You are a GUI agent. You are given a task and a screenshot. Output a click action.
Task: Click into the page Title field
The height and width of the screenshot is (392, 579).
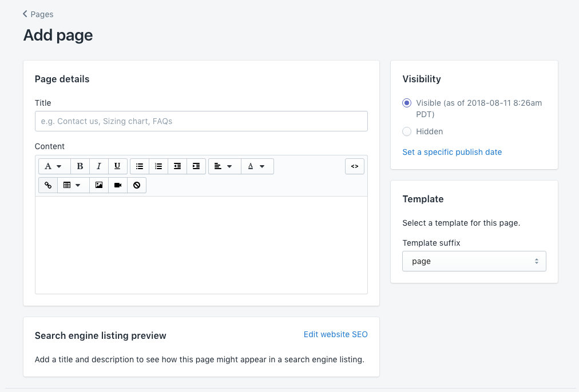[201, 121]
